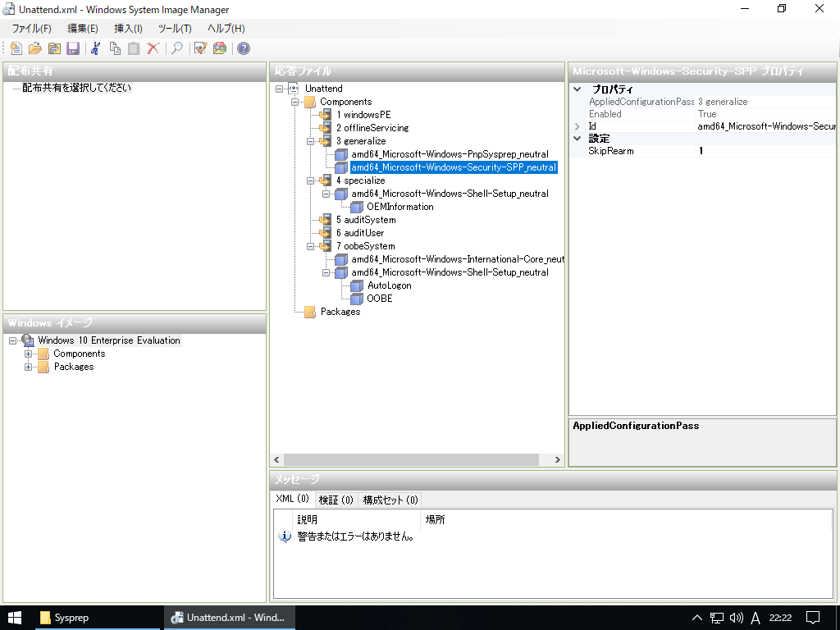Click the greyed-out Paste toolbar icon
This screenshot has height=630, width=840.
point(134,48)
